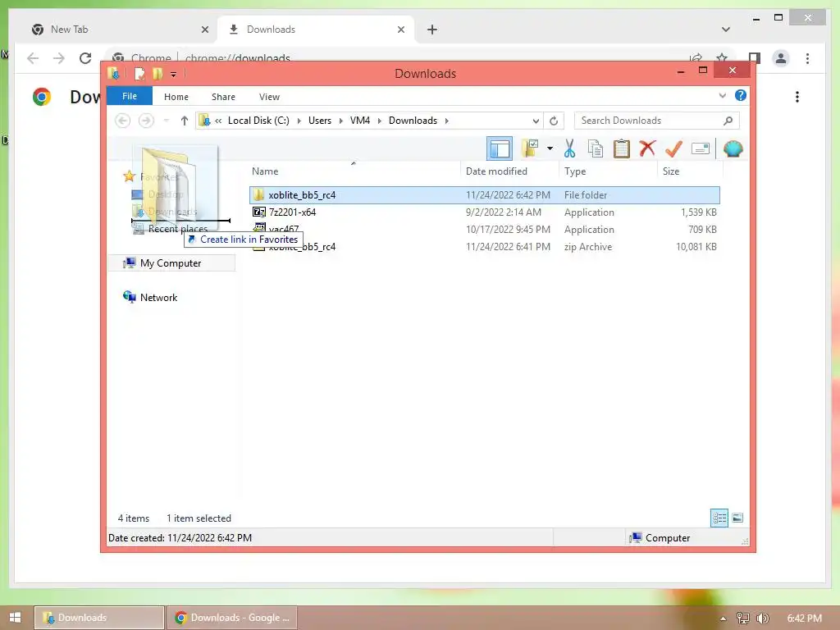Switch to Chrome Downloads taskbar button
The width and height of the screenshot is (840, 630).
232,618
